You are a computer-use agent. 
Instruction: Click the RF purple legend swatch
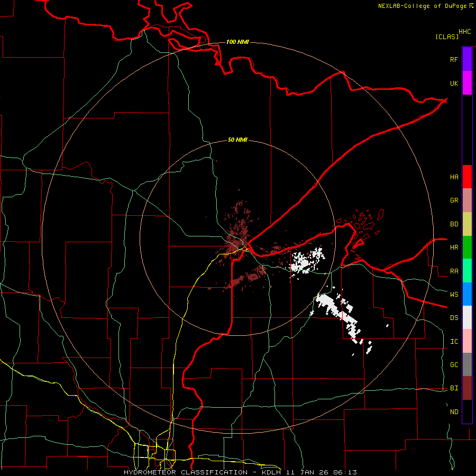[x=467, y=59]
